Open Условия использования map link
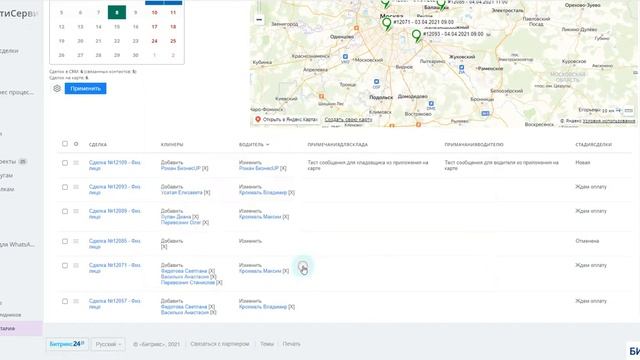The width and height of the screenshot is (640, 360). click(x=609, y=121)
